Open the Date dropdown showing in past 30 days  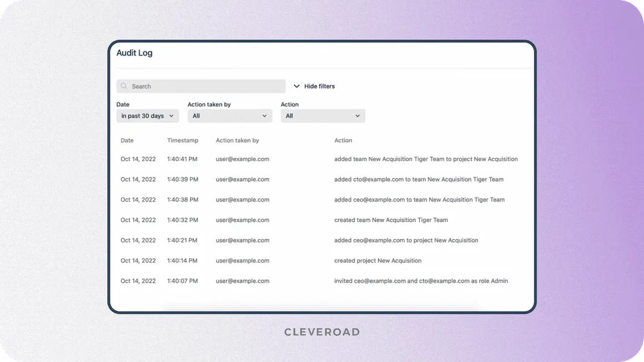click(147, 116)
